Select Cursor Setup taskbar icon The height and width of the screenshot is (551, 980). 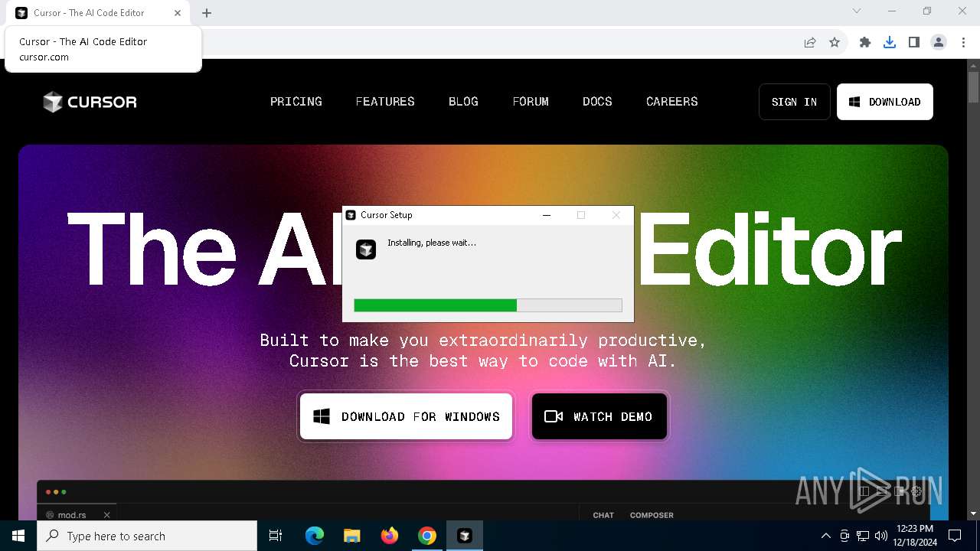click(x=465, y=536)
